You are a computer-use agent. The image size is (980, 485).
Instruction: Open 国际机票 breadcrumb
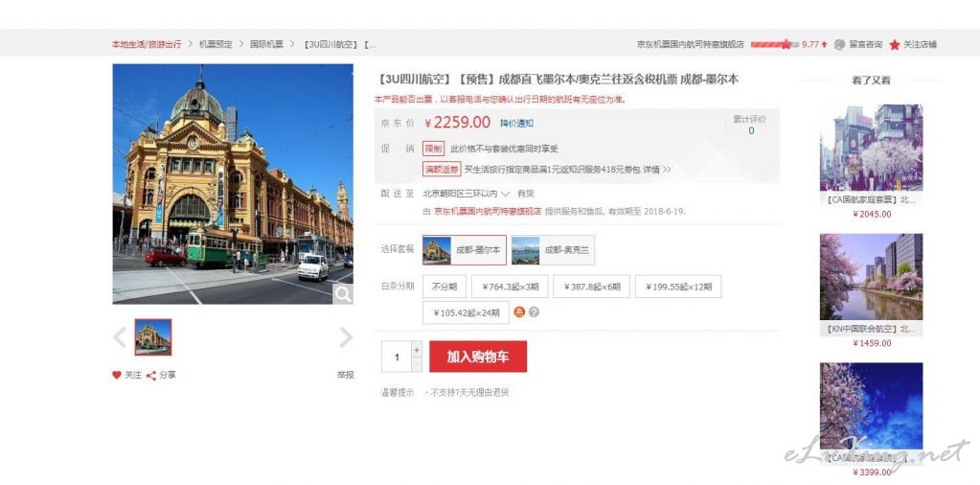[x=267, y=44]
